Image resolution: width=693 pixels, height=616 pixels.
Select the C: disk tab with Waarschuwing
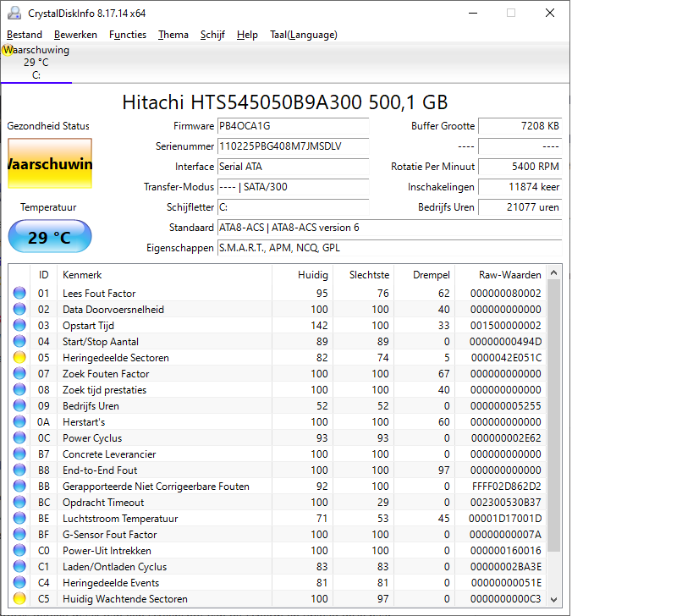[x=36, y=63]
